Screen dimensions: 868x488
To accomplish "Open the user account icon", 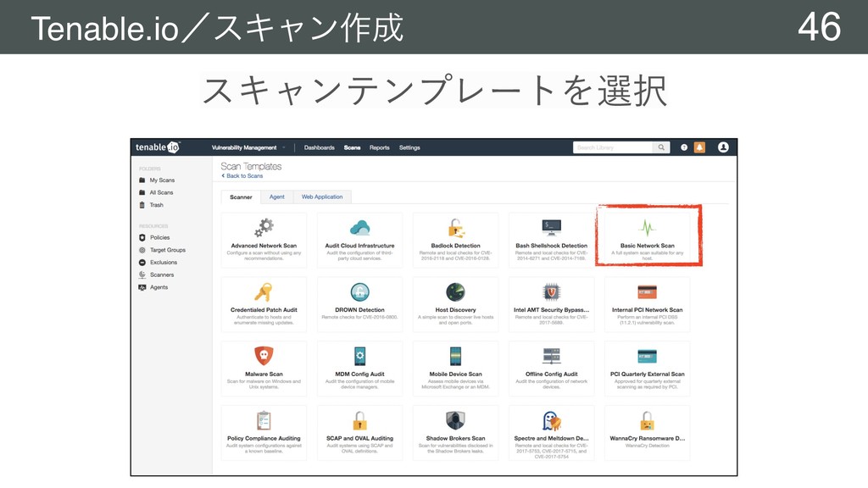I will [723, 147].
